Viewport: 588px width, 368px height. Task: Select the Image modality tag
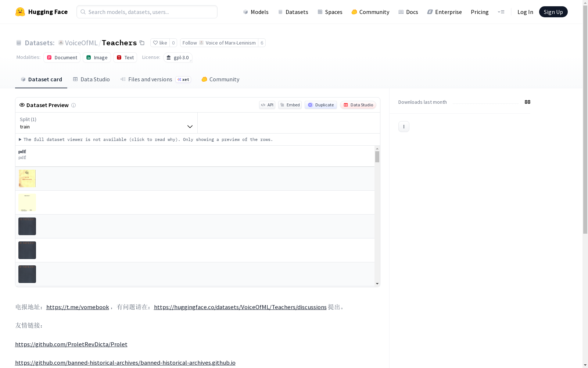[x=97, y=57]
